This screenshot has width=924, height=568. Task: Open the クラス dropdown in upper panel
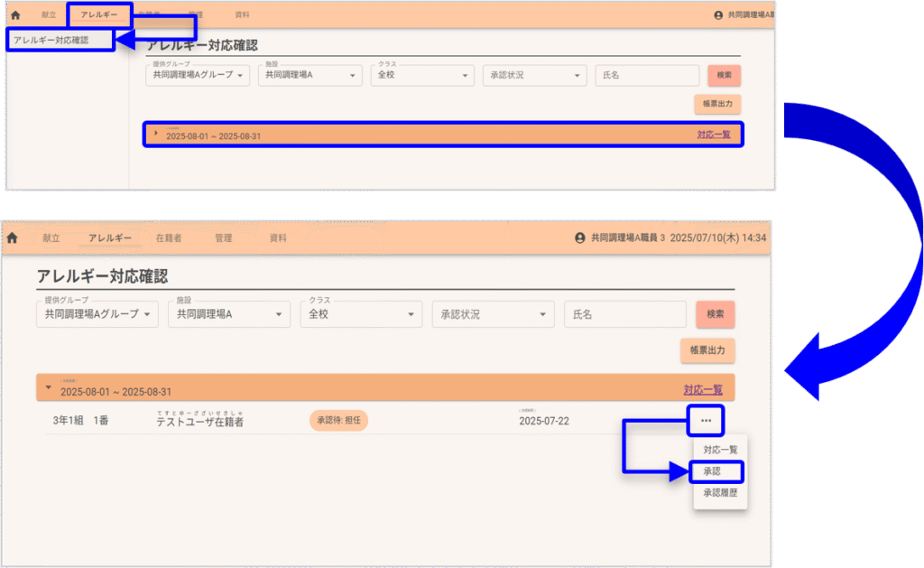pos(421,76)
